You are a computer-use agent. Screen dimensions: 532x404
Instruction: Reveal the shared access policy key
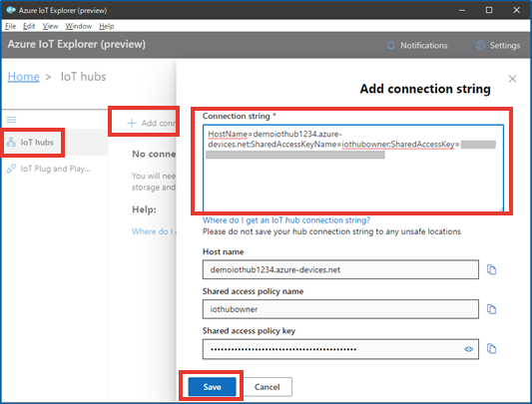[x=468, y=349]
